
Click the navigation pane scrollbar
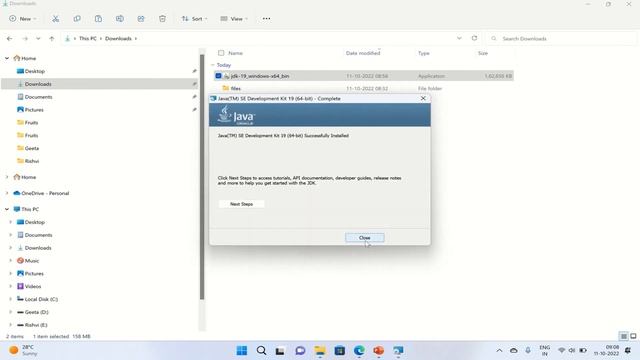pyautogui.click(x=202, y=177)
